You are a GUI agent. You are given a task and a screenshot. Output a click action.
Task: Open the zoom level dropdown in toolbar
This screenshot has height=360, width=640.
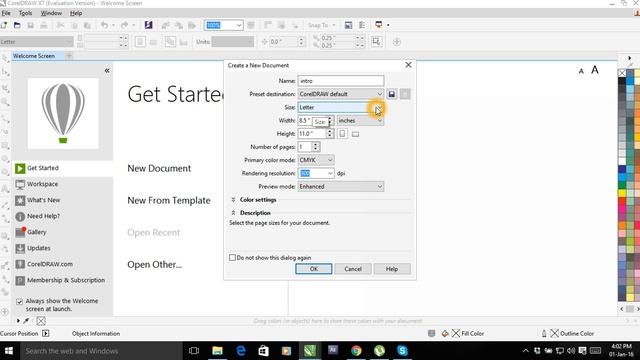coord(239,25)
